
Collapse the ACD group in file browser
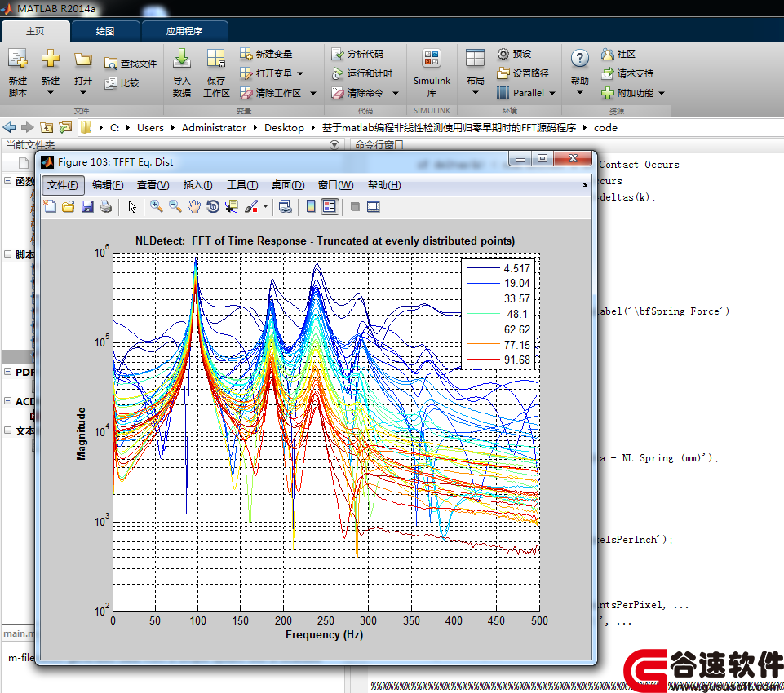pyautogui.click(x=8, y=400)
